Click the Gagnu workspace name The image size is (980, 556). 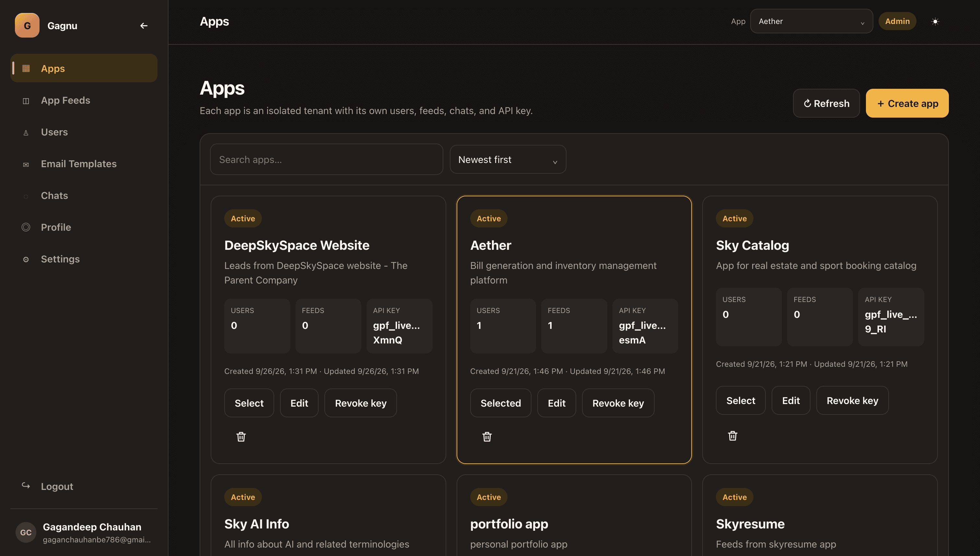(x=62, y=26)
